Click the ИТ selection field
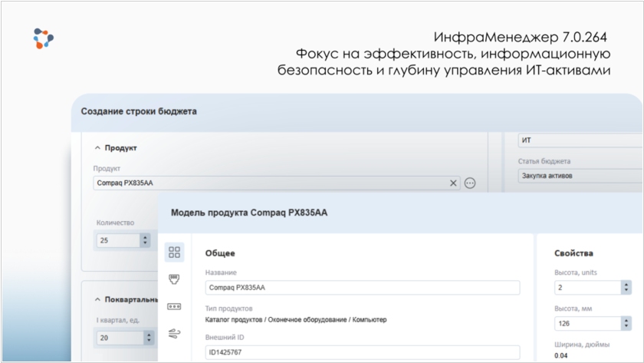This screenshot has width=644, height=363. (x=580, y=140)
